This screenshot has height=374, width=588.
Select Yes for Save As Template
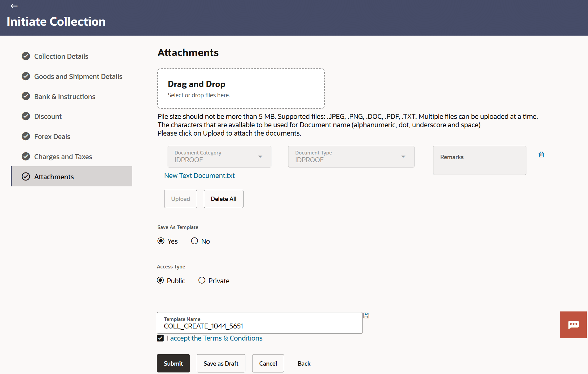click(161, 241)
